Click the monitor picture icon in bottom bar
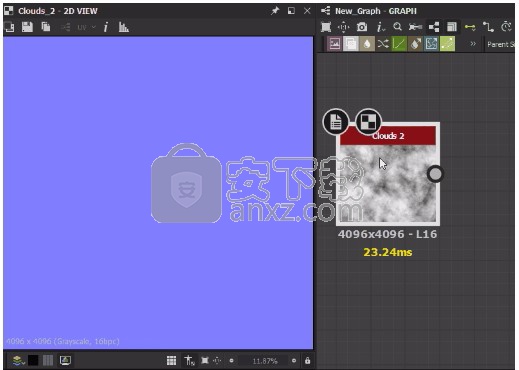This screenshot has width=519, height=370. click(65, 360)
